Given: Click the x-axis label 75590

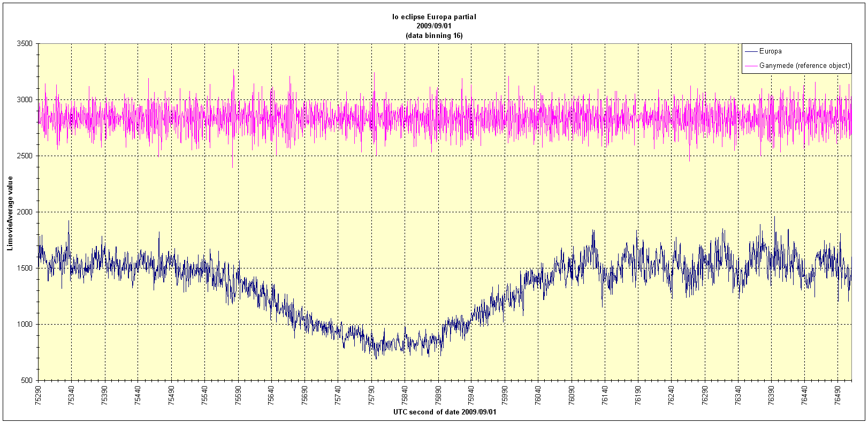Looking at the screenshot, I should click(238, 395).
